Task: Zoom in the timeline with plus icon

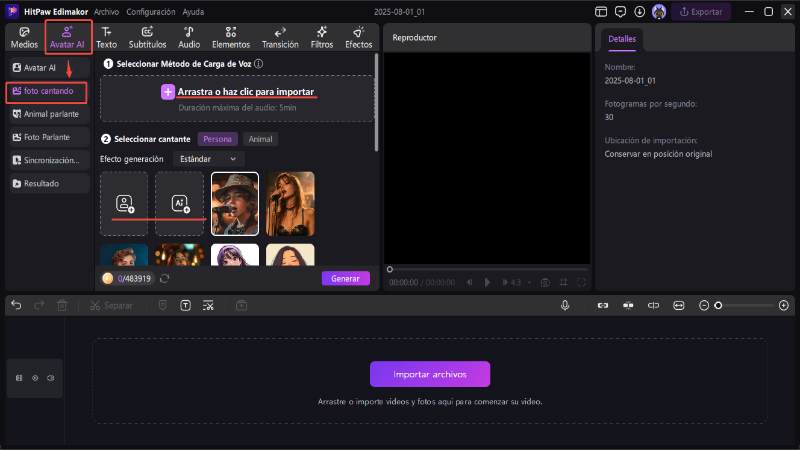Action: click(784, 305)
